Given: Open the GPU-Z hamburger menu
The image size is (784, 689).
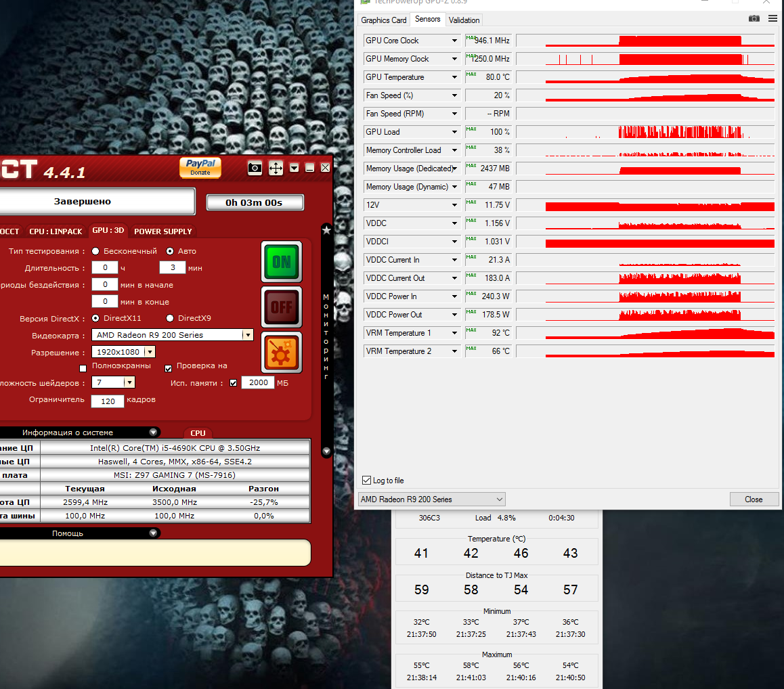Looking at the screenshot, I should click(772, 18).
